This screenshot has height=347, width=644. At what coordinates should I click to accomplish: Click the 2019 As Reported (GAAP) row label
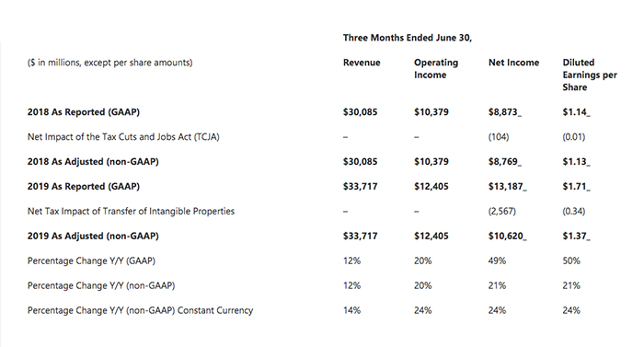pyautogui.click(x=84, y=186)
